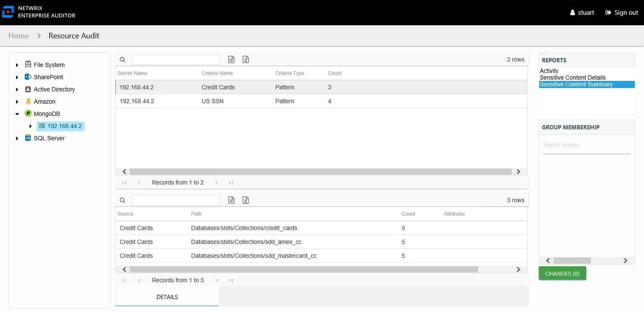The width and height of the screenshot is (644, 313).
Task: Export lower table to Excel icon
Action: point(246,200)
